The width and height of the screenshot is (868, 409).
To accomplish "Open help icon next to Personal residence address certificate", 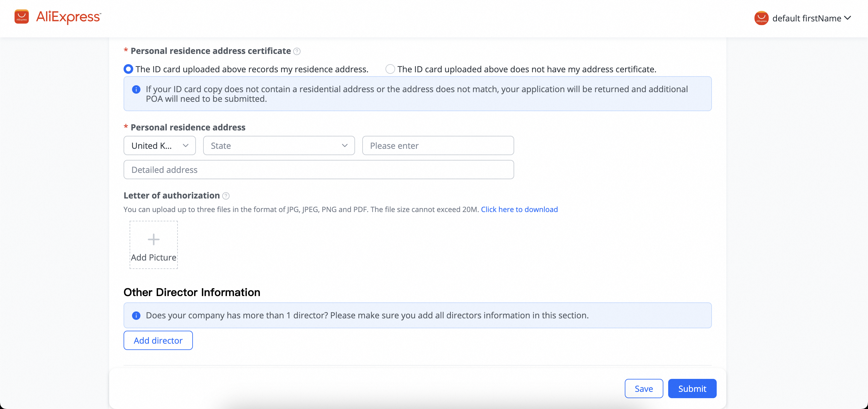I will tap(297, 51).
